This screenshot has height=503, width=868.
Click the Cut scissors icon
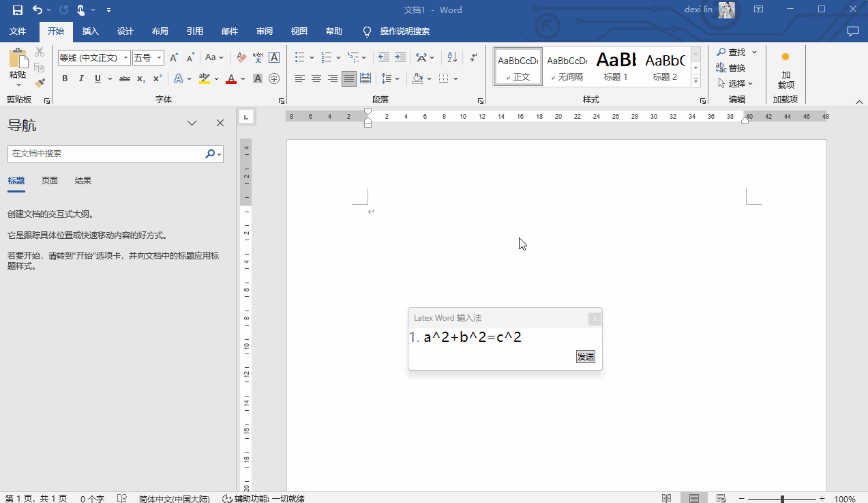pyautogui.click(x=40, y=52)
